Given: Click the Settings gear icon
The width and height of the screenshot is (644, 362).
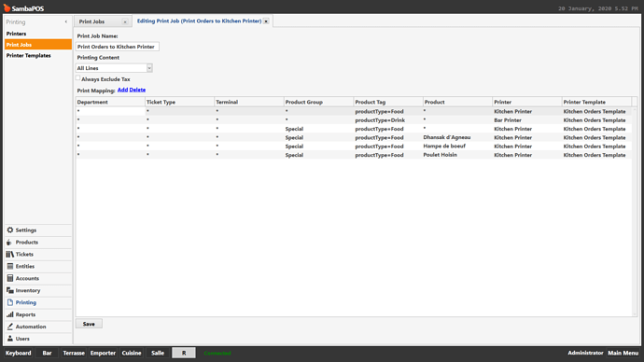Looking at the screenshot, I should [10, 230].
